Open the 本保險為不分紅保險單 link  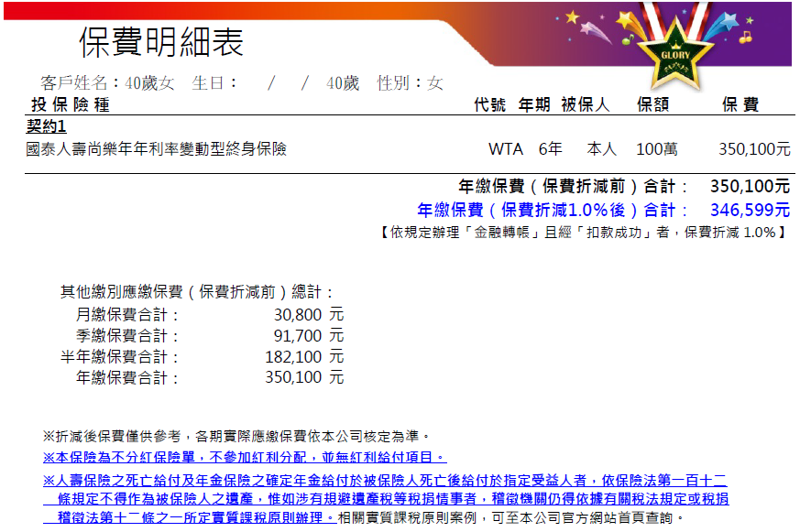point(245,457)
